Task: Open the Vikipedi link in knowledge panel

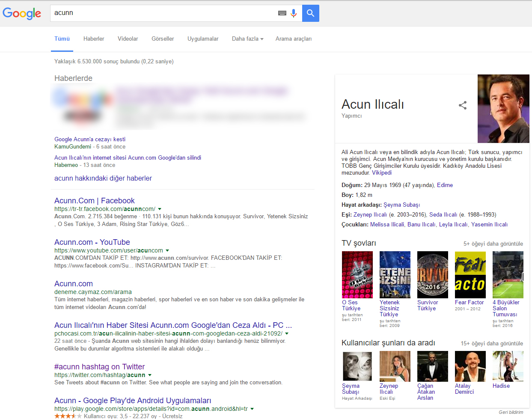Action: click(381, 172)
